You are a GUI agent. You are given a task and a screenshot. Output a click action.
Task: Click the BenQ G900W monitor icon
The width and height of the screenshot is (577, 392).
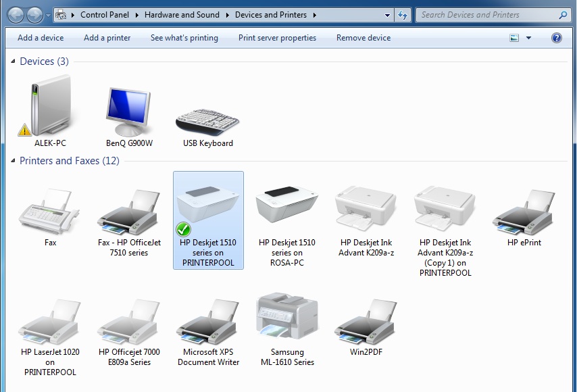point(128,112)
